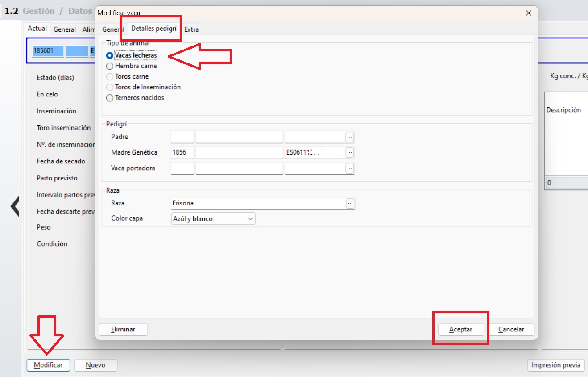Open the Extra tab in dialog

coord(191,29)
